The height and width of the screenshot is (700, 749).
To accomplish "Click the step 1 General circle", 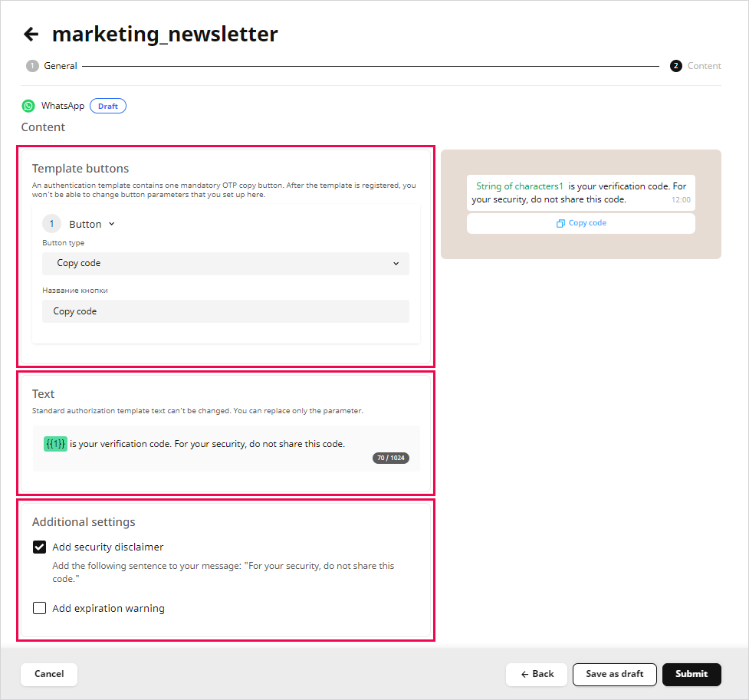I will click(32, 66).
